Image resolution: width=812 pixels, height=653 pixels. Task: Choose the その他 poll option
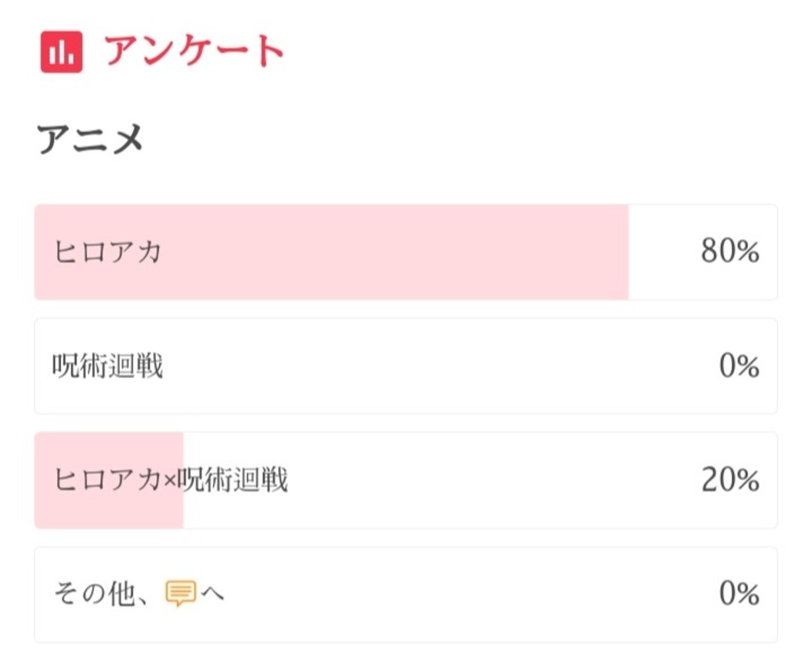(406, 595)
